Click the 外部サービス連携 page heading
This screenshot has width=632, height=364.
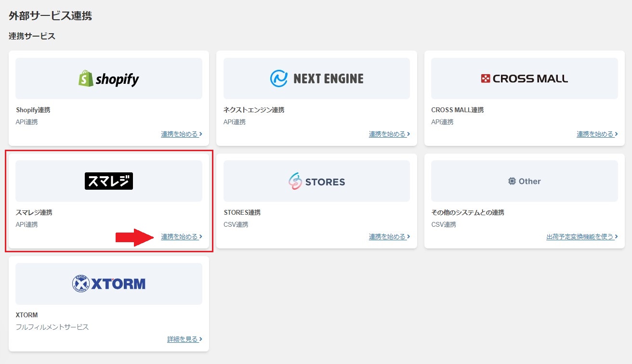coord(50,16)
